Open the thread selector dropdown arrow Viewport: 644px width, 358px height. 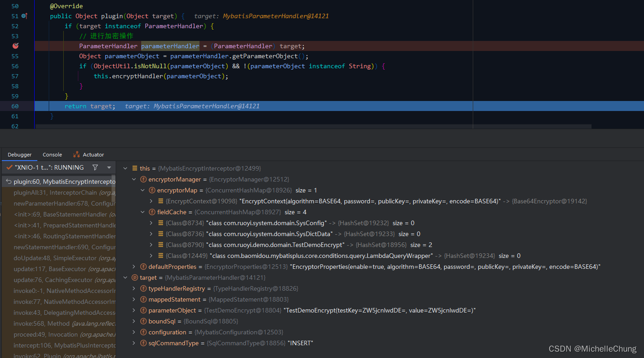(109, 167)
